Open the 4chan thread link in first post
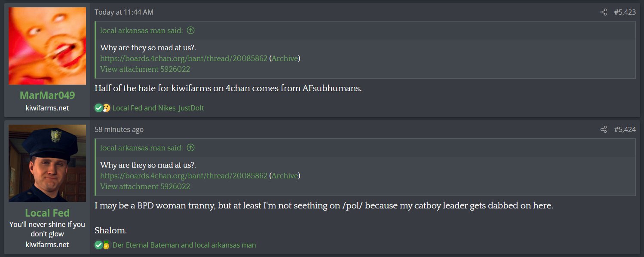 tap(184, 58)
